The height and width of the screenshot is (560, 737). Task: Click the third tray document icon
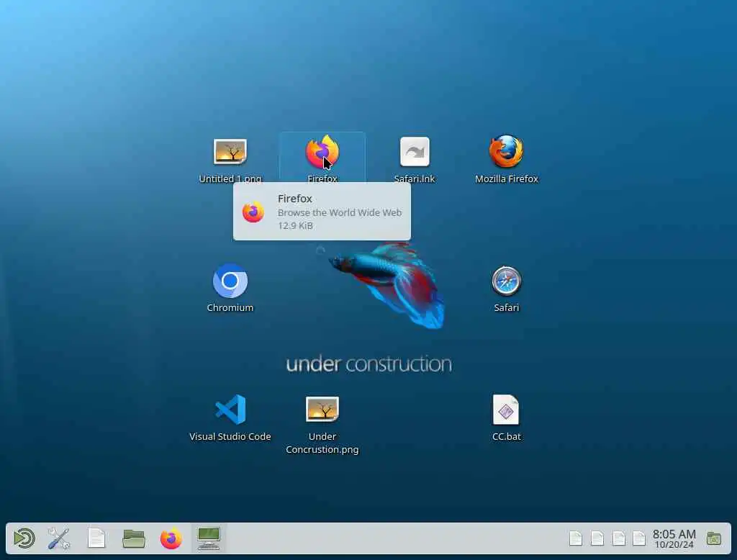(619, 538)
